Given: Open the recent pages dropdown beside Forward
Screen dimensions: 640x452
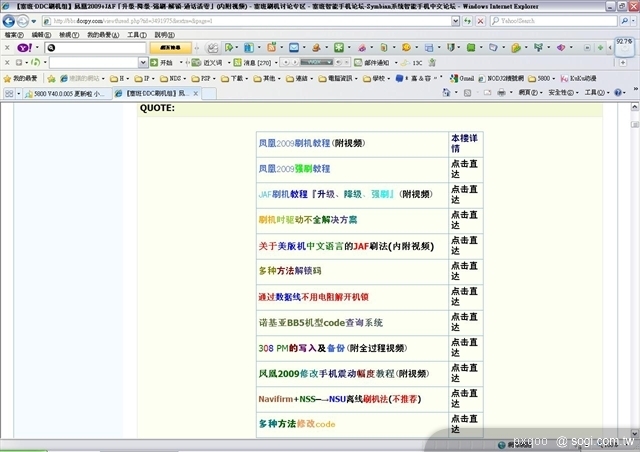Looking at the screenshot, I should 34,21.
